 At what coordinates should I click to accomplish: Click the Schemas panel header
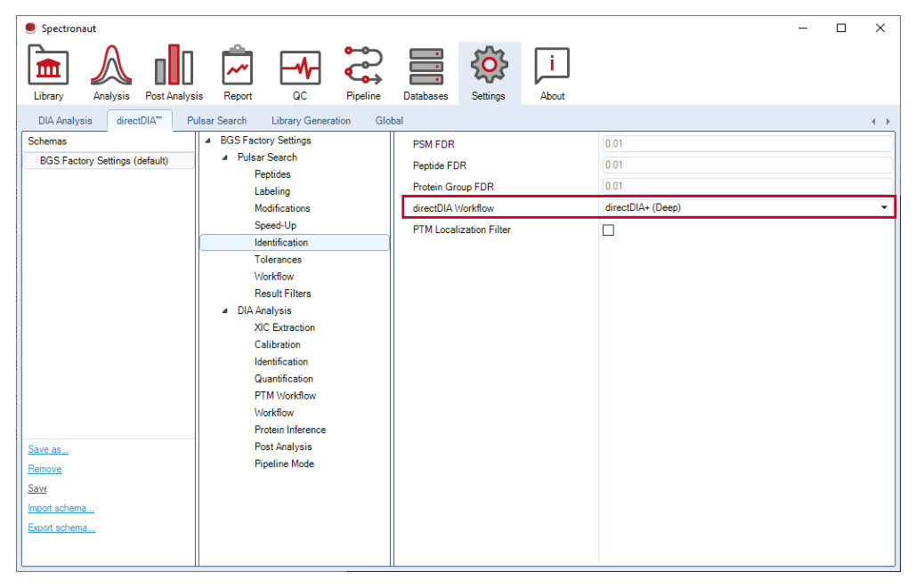[x=47, y=141]
